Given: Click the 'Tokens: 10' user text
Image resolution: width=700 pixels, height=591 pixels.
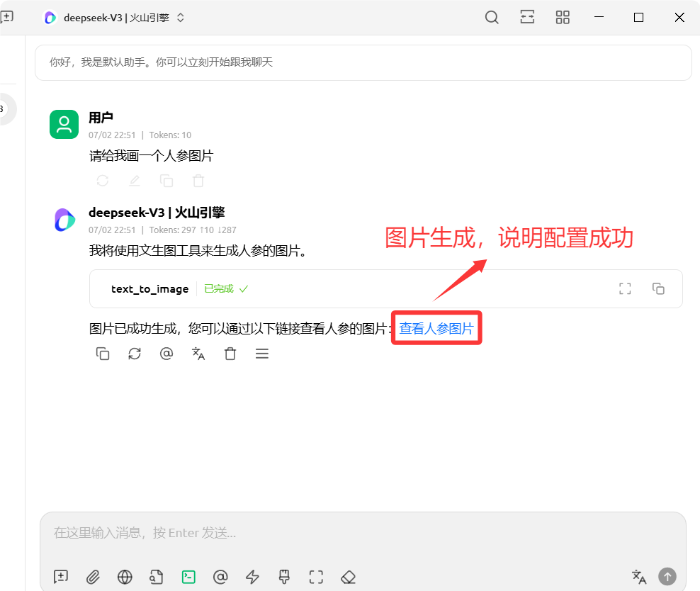Looking at the screenshot, I should [x=170, y=135].
